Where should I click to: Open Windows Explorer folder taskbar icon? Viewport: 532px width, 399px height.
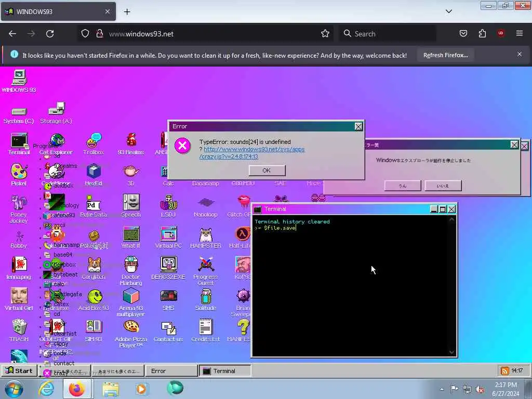click(111, 389)
